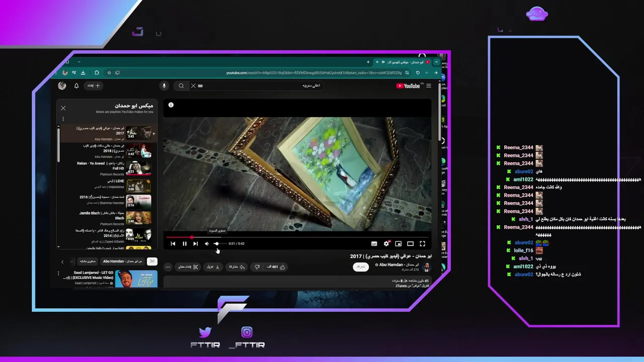Select playlist item عواقي 2017
This screenshot has width=644, height=362.
point(108,133)
